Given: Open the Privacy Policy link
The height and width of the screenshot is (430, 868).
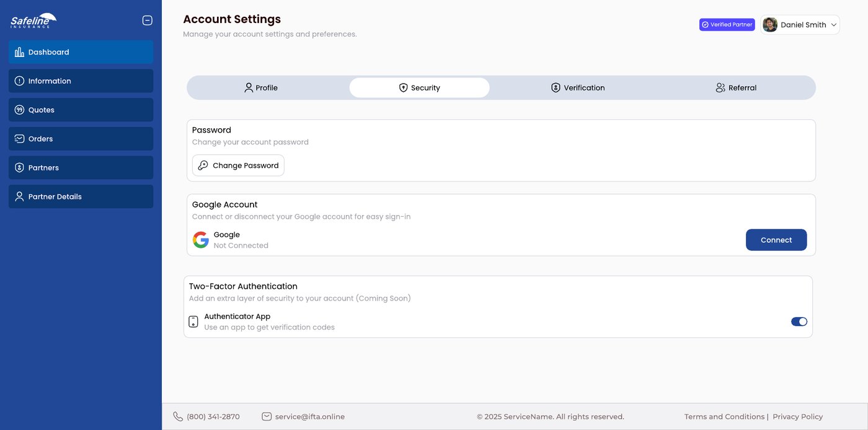Looking at the screenshot, I should coord(797,417).
